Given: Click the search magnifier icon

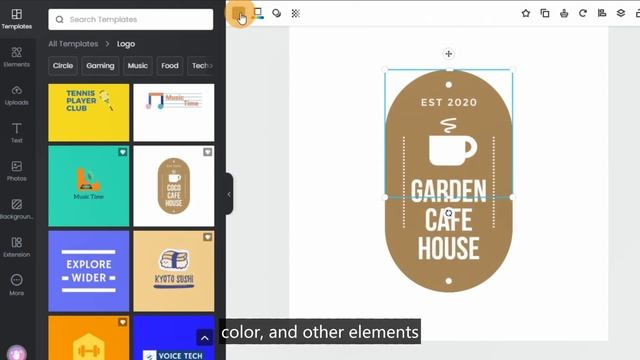Looking at the screenshot, I should coord(60,20).
